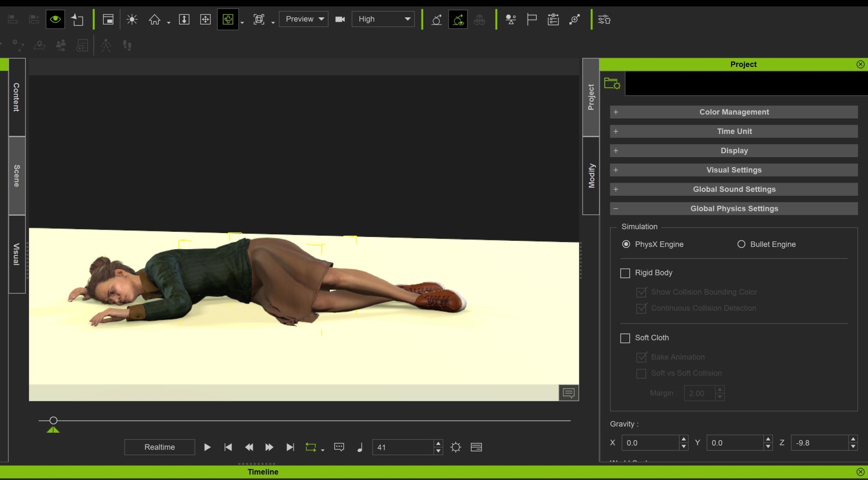The height and width of the screenshot is (480, 868).
Task: Increase Gravity X with up stepper
Action: 684,439
